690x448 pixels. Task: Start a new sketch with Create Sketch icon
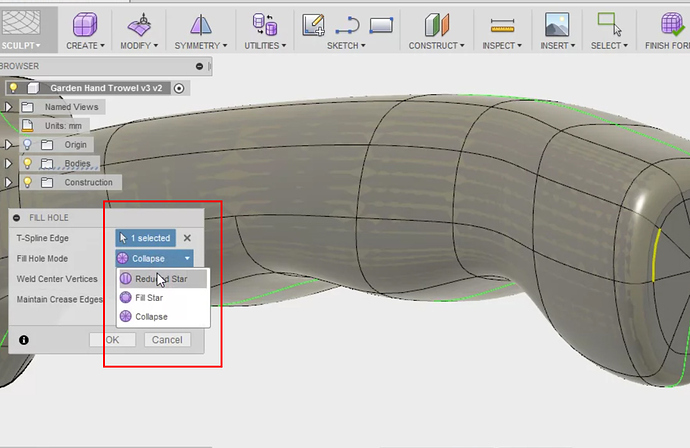tap(314, 23)
